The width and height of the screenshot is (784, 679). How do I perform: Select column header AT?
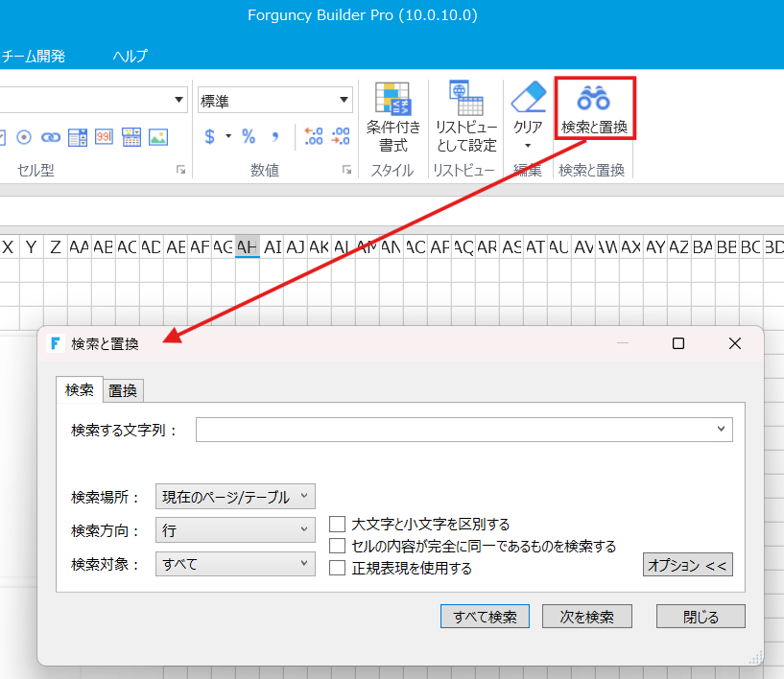[x=535, y=246]
